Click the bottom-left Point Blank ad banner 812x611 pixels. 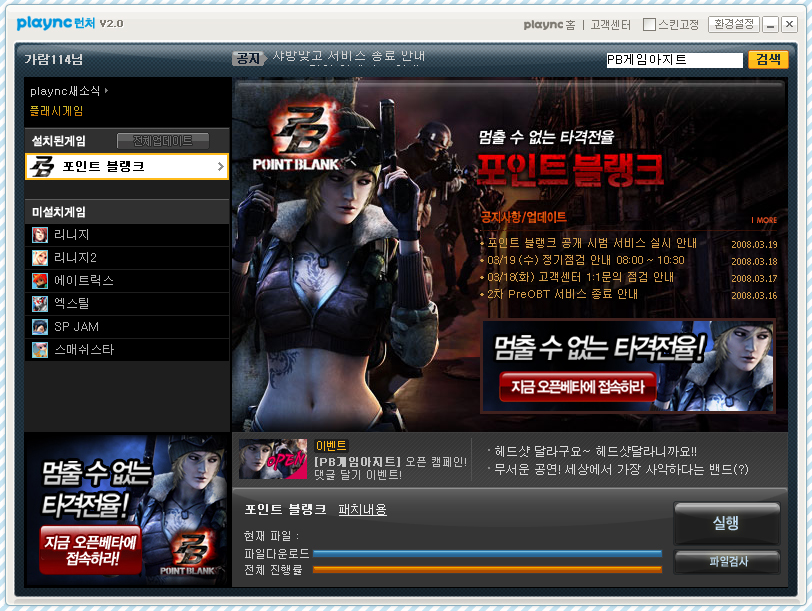click(x=127, y=510)
